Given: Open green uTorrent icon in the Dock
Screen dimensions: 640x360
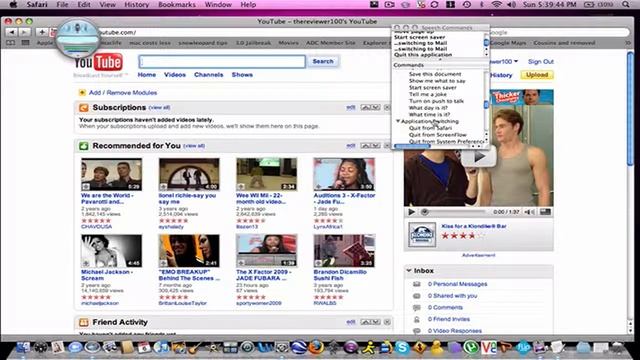Looking at the screenshot, I should pyautogui.click(x=471, y=348).
